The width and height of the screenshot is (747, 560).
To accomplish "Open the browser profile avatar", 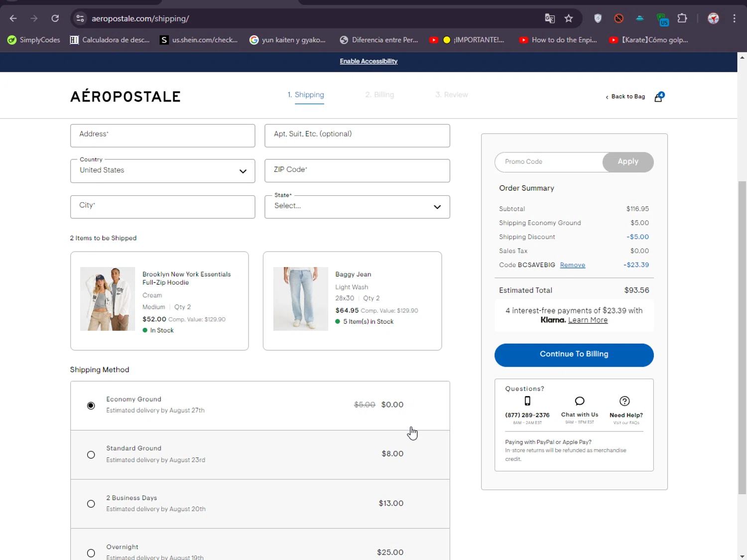I will 713,18.
